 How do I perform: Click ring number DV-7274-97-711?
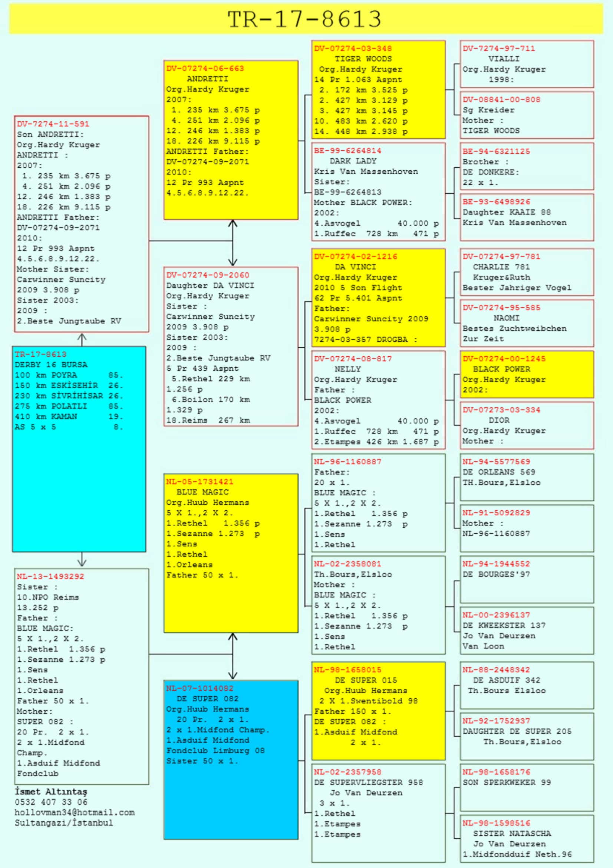[x=499, y=48]
